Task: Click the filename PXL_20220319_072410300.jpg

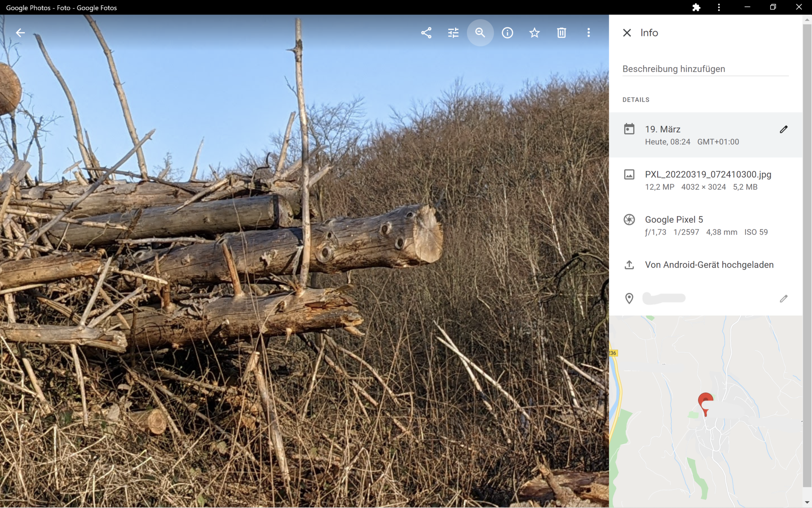Action: pos(708,174)
